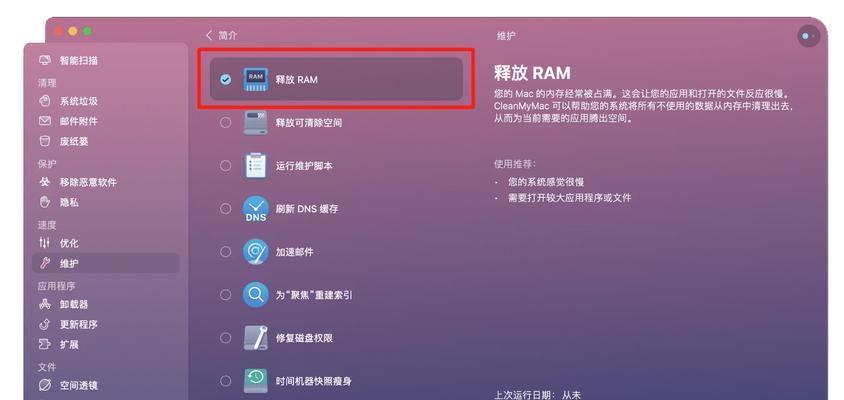Click the 时间机器快照瘦身 disk icon

click(x=256, y=381)
